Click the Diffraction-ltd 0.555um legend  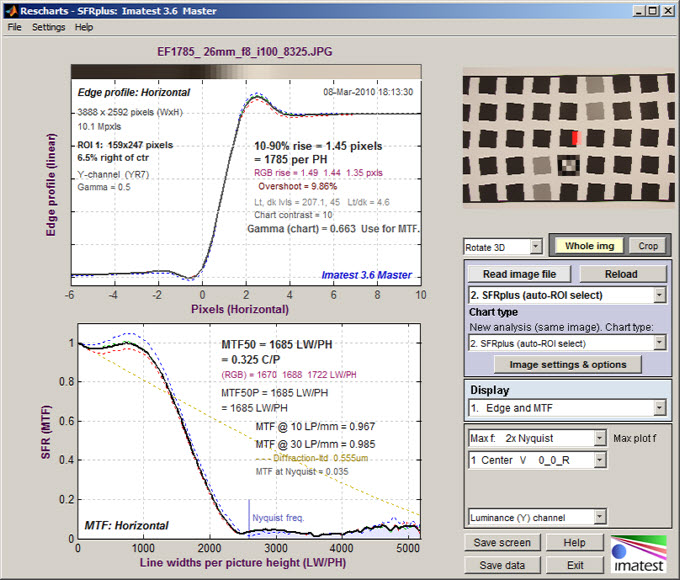tap(312, 458)
